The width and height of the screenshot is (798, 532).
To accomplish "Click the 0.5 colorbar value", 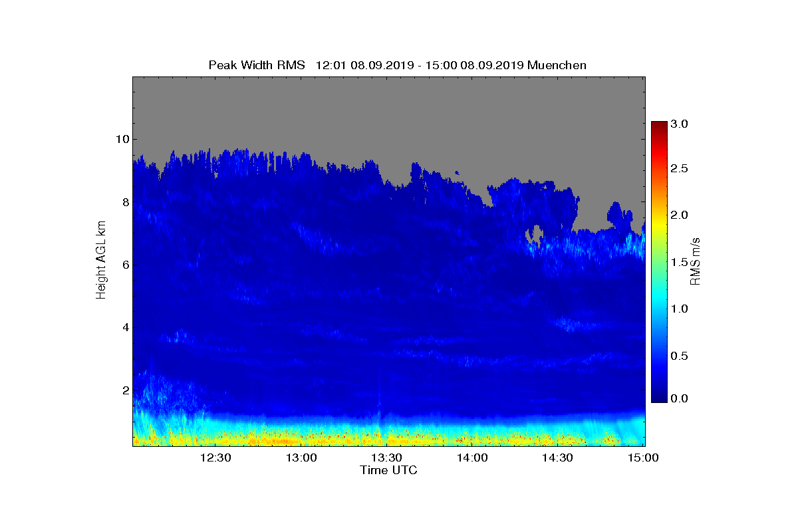I will click(x=680, y=356).
